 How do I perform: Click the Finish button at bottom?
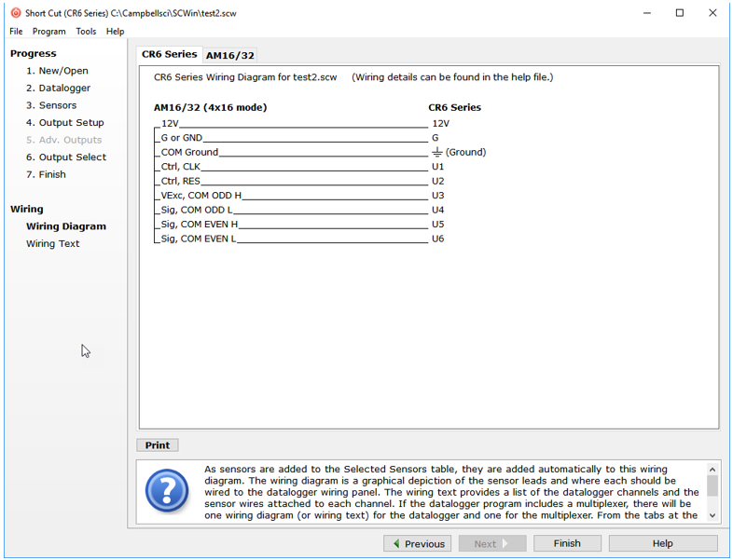pos(567,543)
